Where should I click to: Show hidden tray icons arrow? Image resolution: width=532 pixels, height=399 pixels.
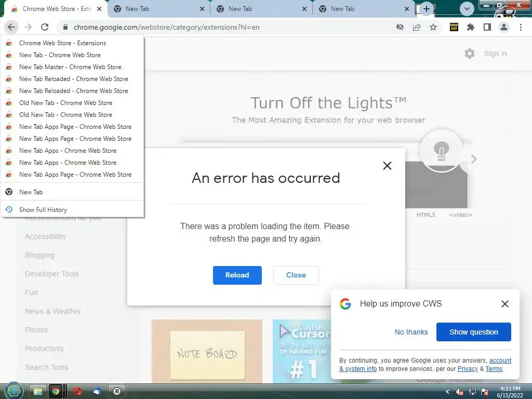pos(447,392)
